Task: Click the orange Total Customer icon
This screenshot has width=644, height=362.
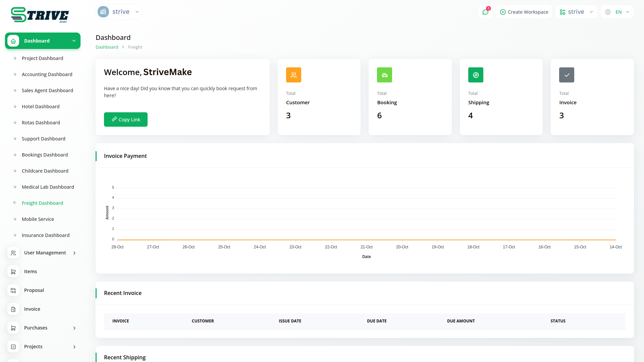Action: [293, 75]
